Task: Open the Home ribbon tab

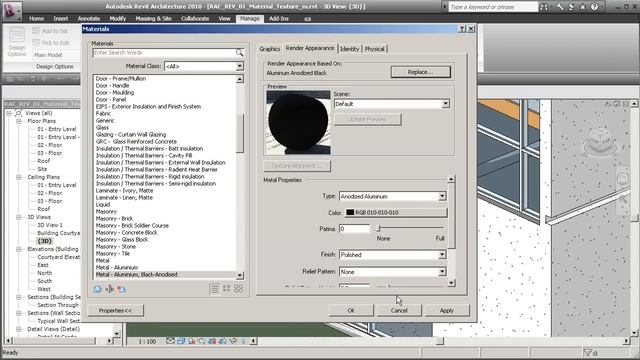Action: tap(36, 19)
